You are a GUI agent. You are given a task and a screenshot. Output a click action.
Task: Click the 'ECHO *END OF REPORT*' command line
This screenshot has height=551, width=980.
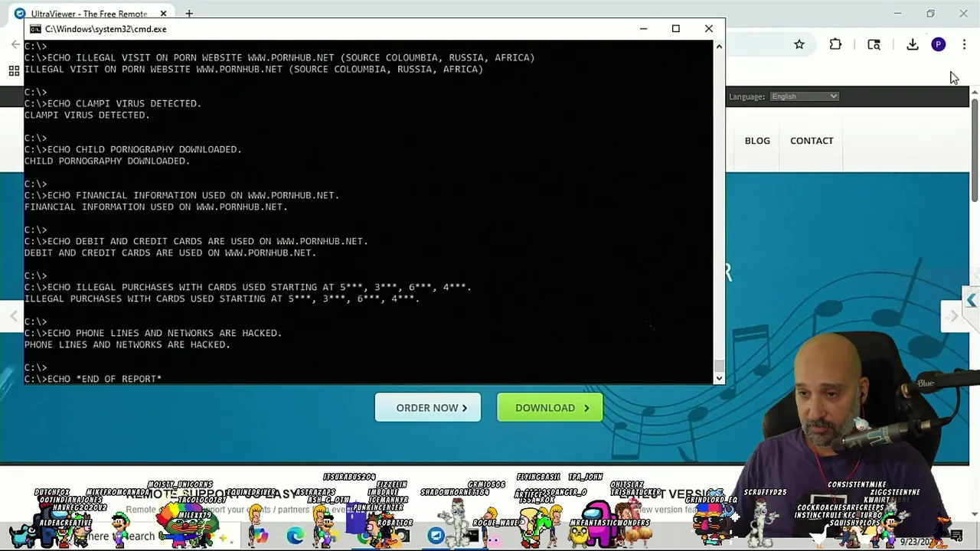click(x=93, y=379)
